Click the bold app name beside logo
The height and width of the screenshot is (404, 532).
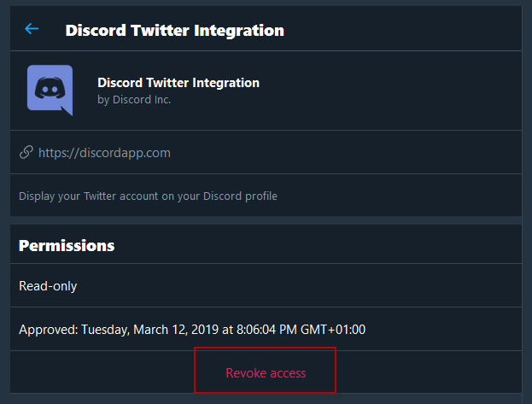tap(178, 83)
